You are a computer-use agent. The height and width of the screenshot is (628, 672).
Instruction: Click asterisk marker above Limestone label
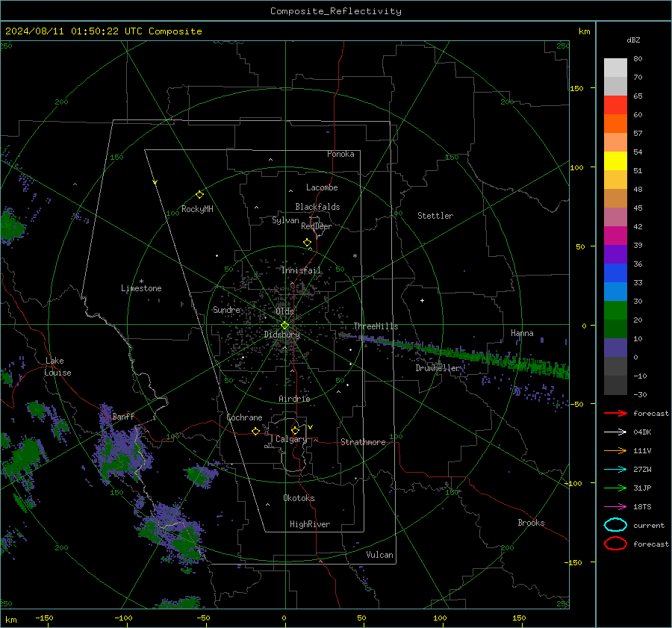click(x=141, y=282)
